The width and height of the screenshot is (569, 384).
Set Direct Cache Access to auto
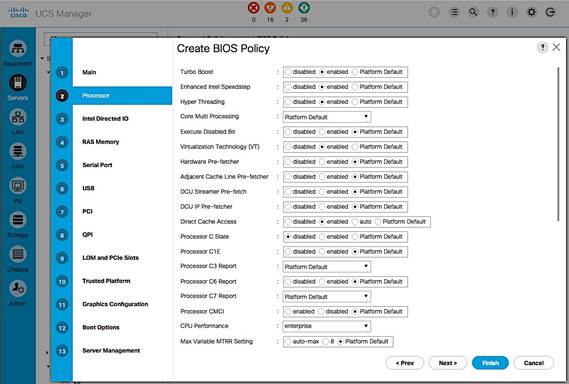point(355,222)
